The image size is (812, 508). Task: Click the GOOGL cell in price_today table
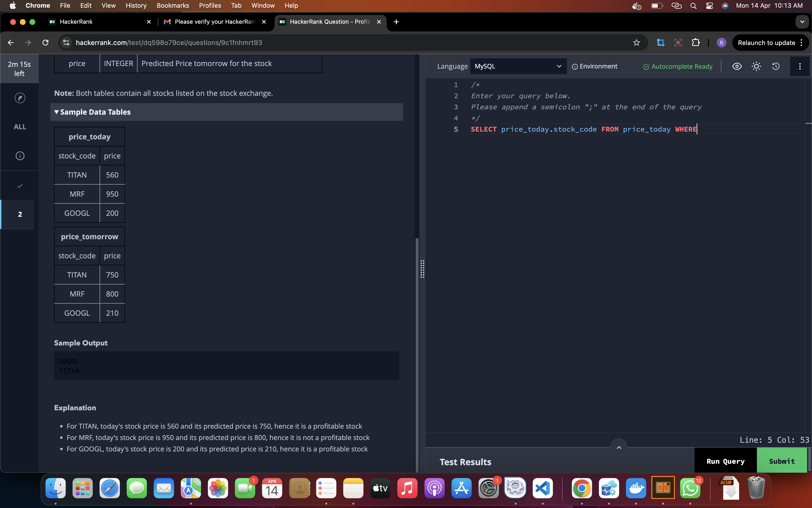click(77, 213)
